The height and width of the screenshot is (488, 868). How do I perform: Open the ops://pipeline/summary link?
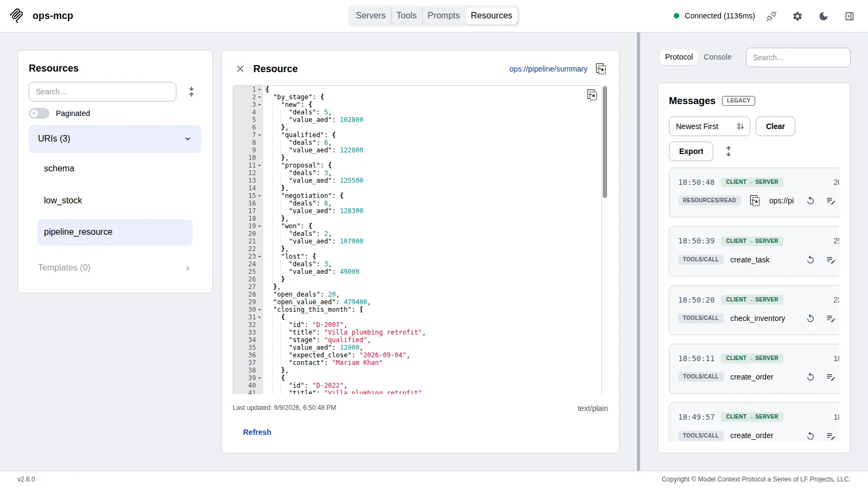tap(548, 69)
